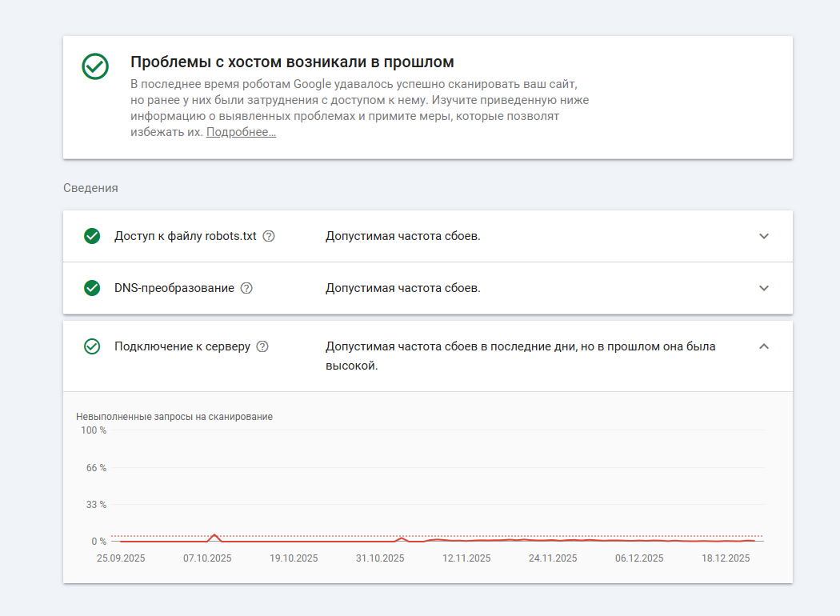Click the '25.09.2025' date on chart axis
The height and width of the screenshot is (616, 840).
coord(121,558)
